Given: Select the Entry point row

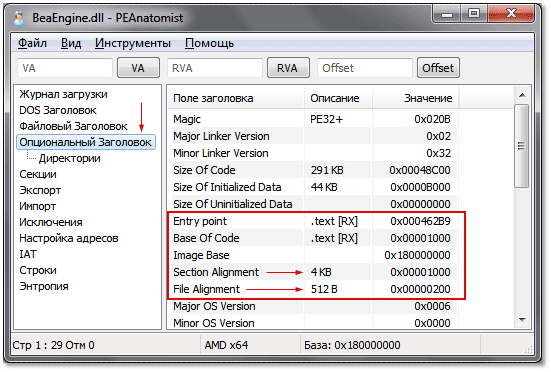Looking at the screenshot, I should tap(313, 221).
